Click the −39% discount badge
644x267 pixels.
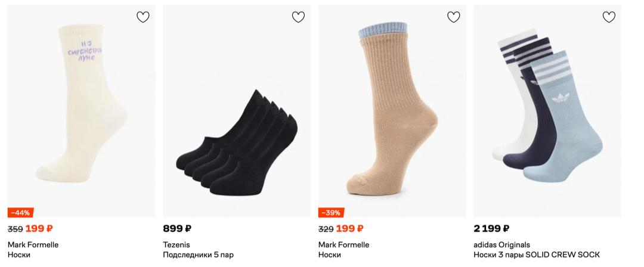click(332, 213)
